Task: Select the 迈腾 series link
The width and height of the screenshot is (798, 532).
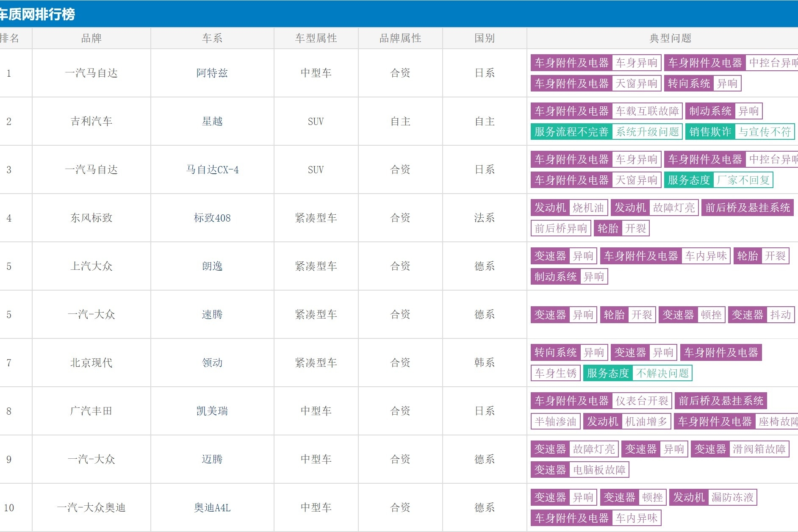Action: coord(212,460)
